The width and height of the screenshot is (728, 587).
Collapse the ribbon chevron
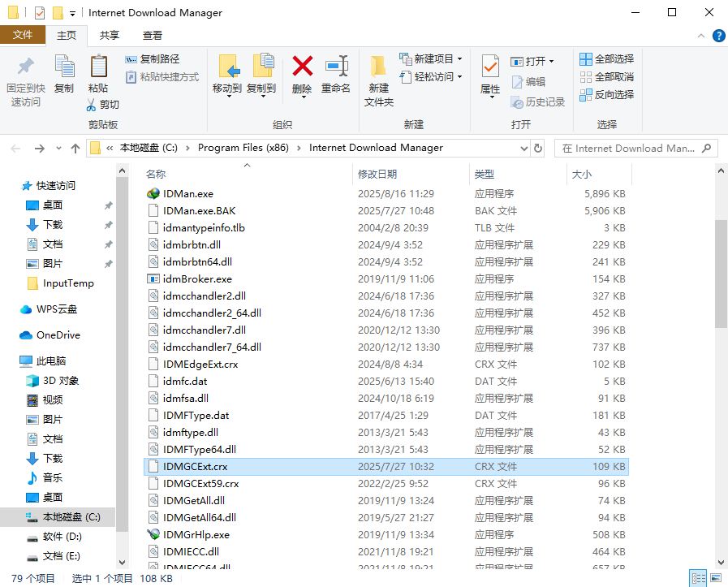tap(701, 35)
